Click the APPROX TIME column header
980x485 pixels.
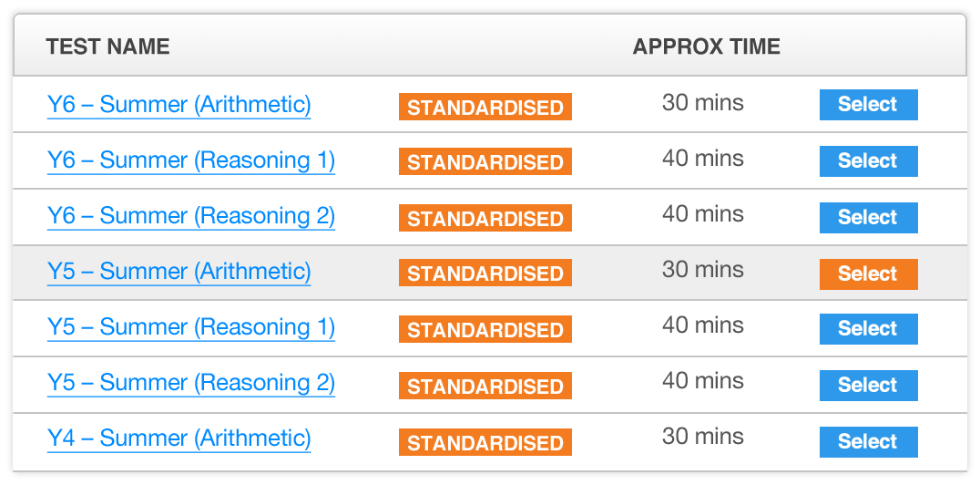pyautogui.click(x=706, y=46)
